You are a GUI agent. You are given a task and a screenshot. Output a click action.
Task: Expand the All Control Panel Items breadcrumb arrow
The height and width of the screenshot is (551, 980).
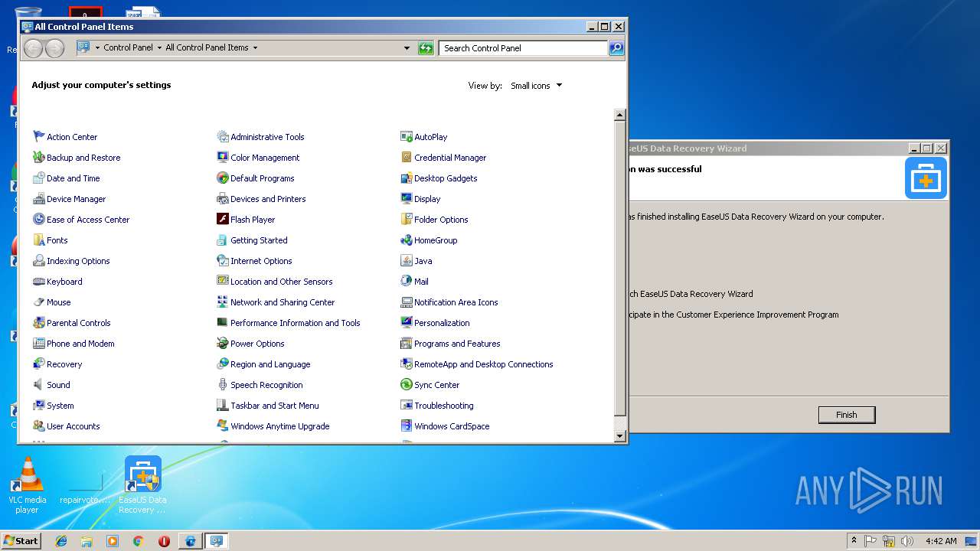pyautogui.click(x=255, y=47)
